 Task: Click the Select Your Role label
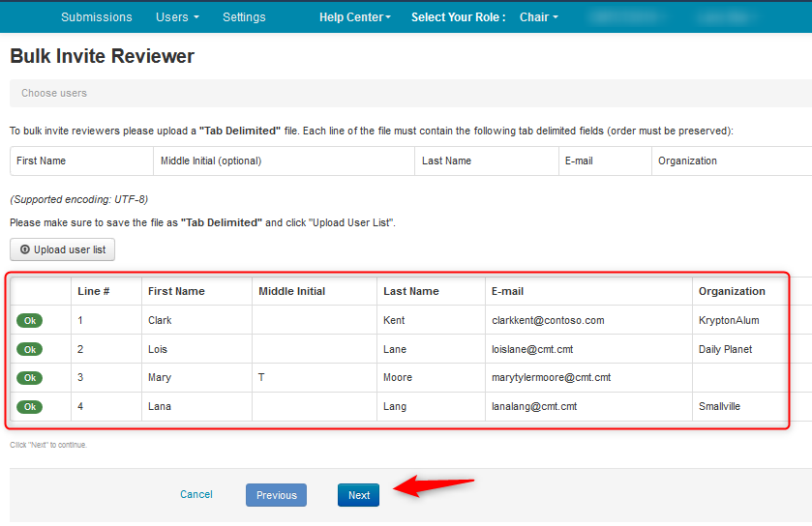click(x=459, y=17)
